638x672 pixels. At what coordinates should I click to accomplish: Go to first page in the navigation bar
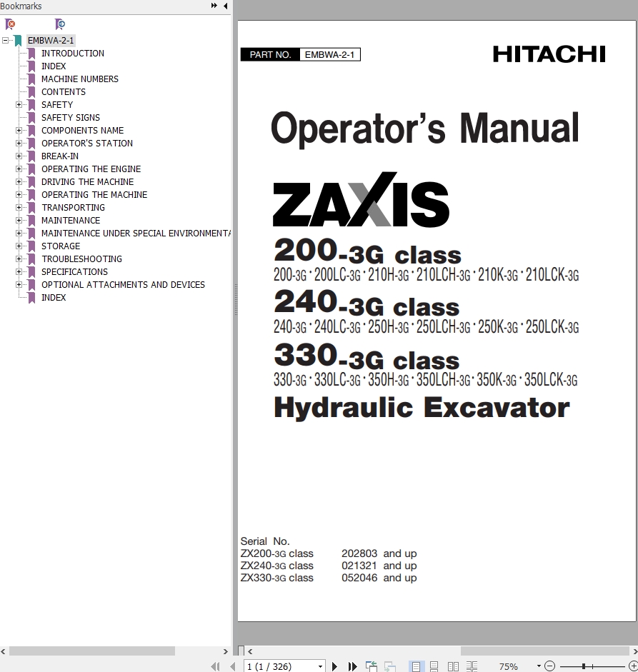click(215, 666)
